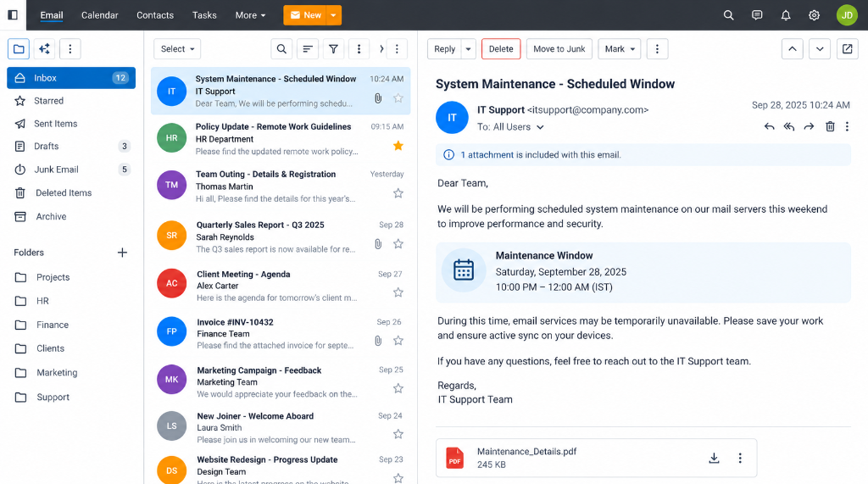Unstar the Policy Update email
The image size is (868, 484).
click(x=398, y=146)
